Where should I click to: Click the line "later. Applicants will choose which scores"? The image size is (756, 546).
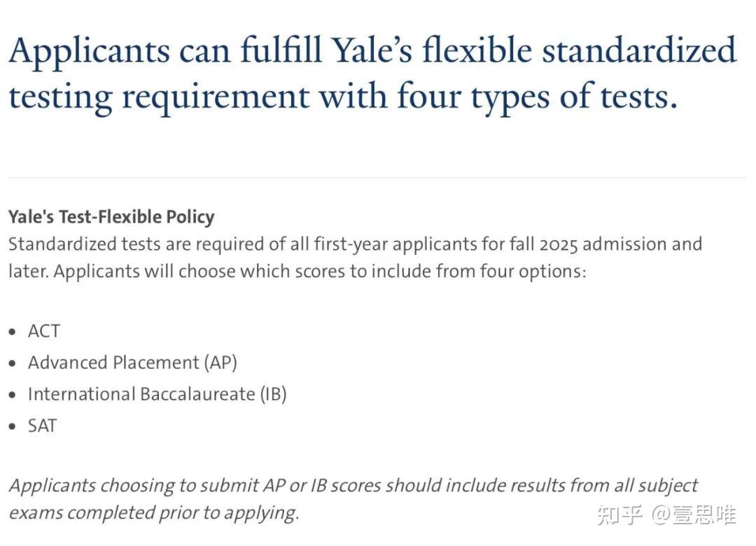297,271
